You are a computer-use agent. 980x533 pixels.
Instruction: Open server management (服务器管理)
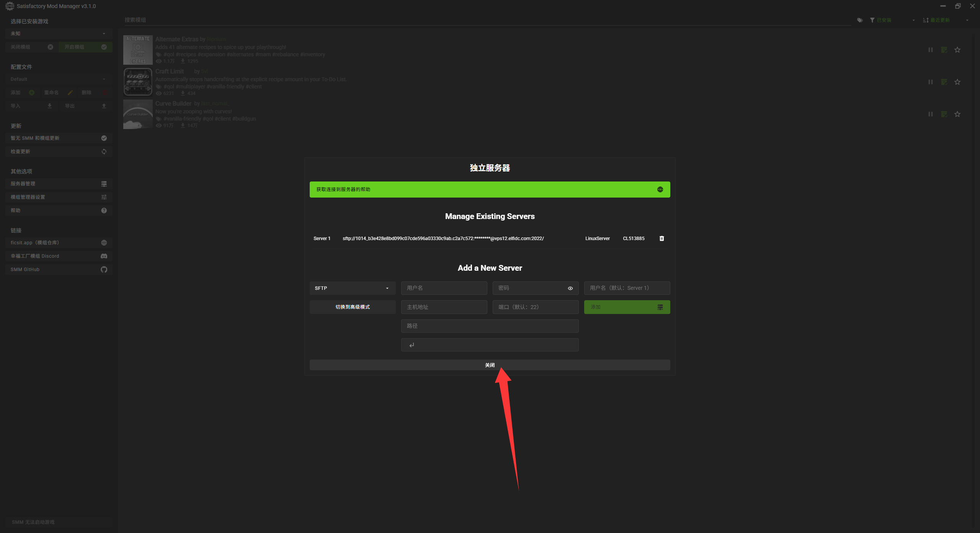59,184
